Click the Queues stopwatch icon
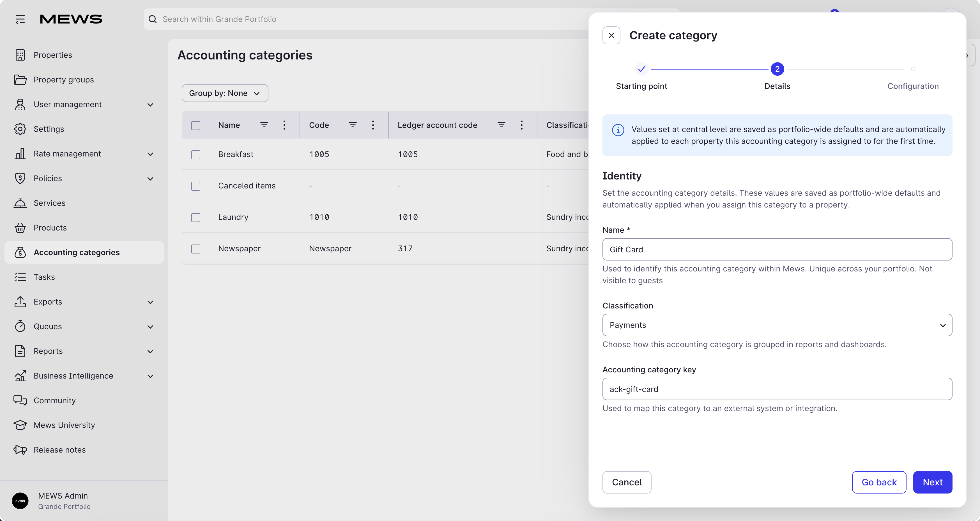 pyautogui.click(x=20, y=326)
